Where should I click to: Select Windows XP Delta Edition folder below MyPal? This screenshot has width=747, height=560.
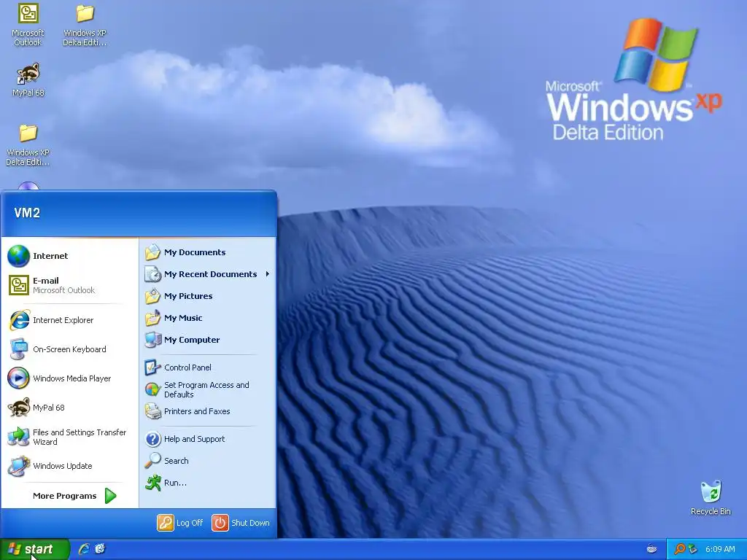[x=28, y=145]
